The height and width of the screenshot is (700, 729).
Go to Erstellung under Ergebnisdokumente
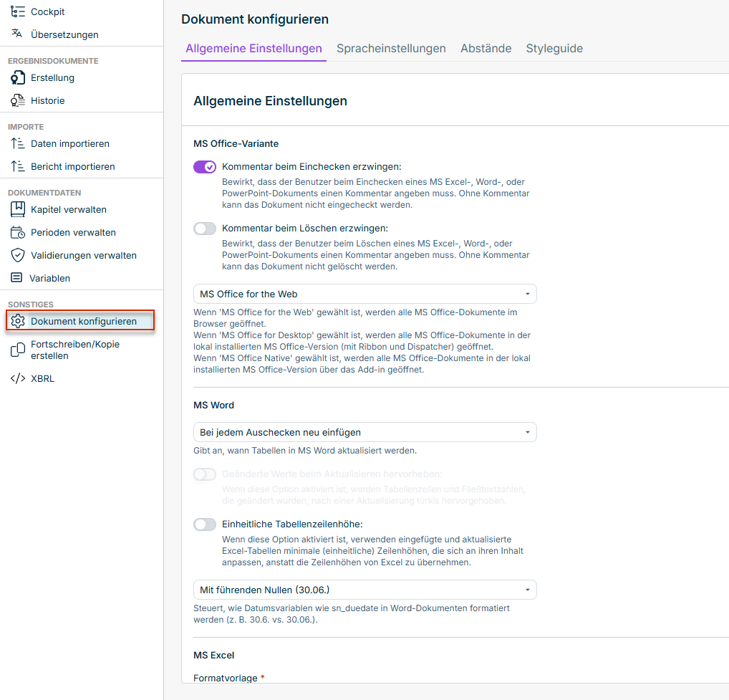[x=52, y=77]
